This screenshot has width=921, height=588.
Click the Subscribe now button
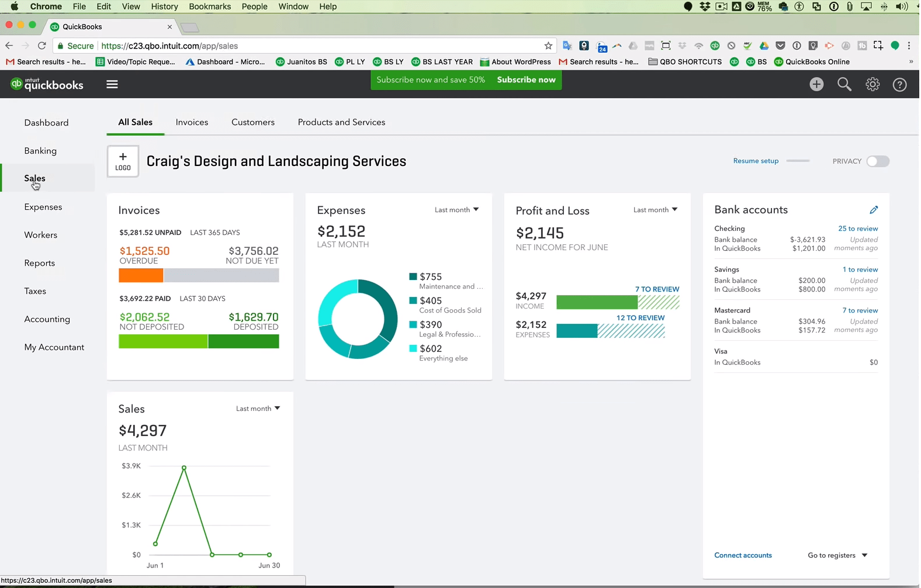pos(526,79)
